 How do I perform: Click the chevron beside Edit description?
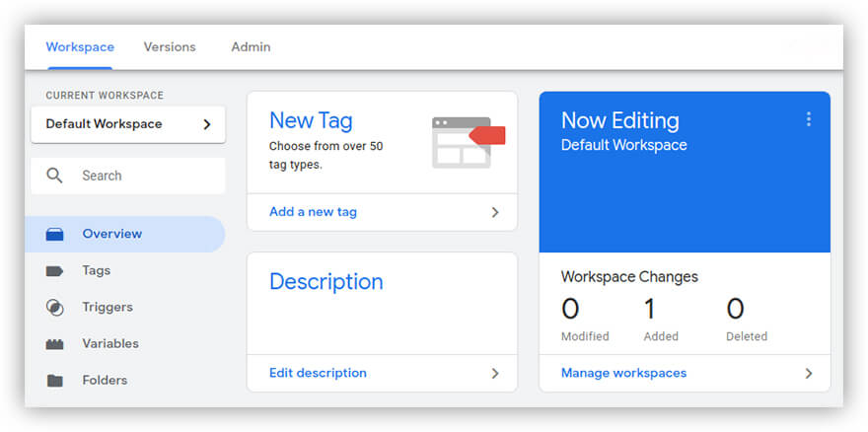pos(495,374)
